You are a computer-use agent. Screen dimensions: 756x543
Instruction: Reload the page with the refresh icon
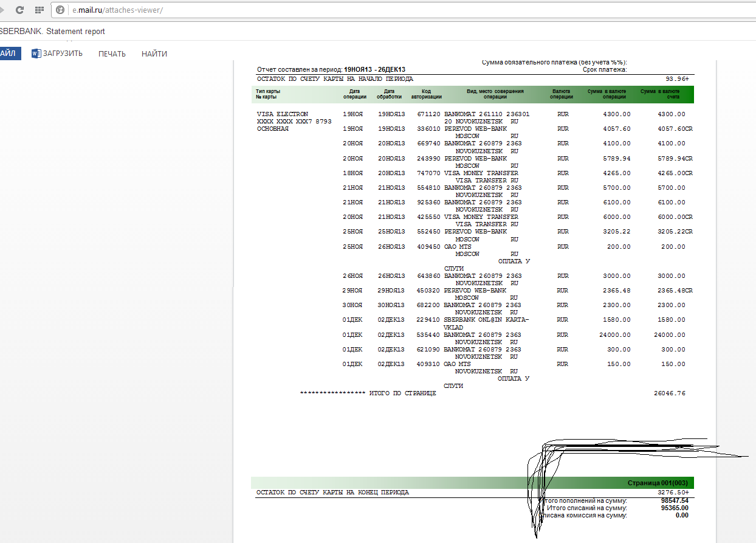coord(19,10)
